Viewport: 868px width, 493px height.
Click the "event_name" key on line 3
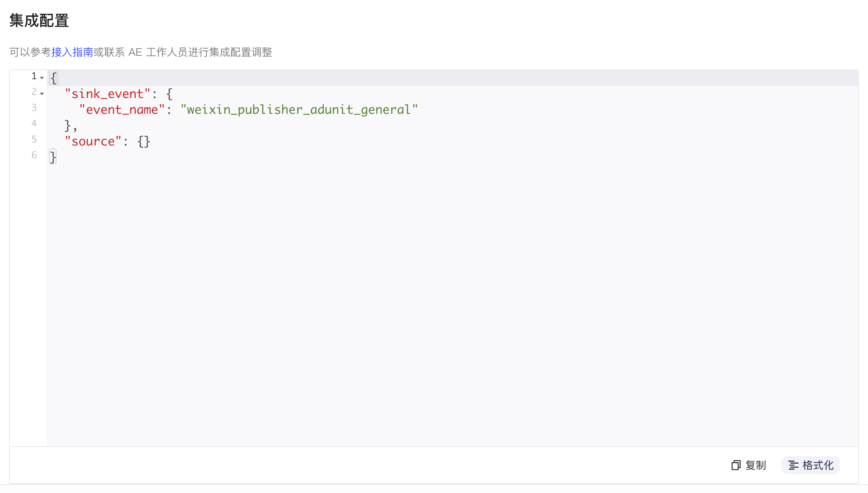[x=122, y=110]
